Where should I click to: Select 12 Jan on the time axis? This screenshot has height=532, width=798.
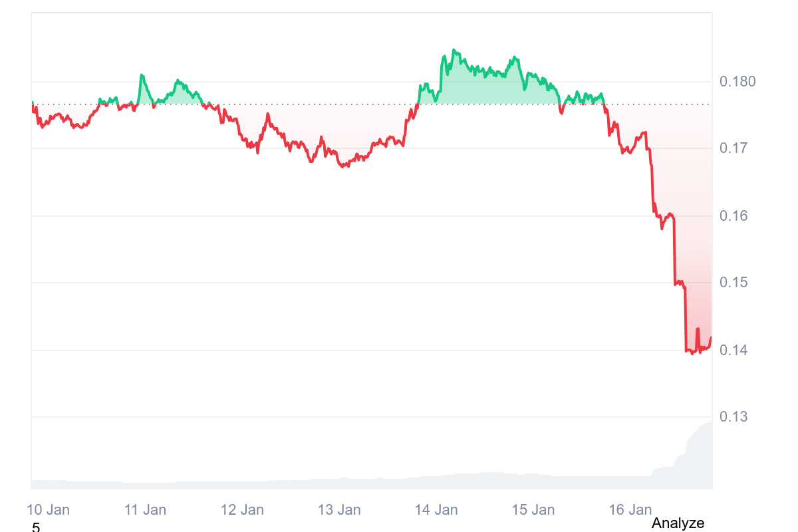click(x=242, y=510)
